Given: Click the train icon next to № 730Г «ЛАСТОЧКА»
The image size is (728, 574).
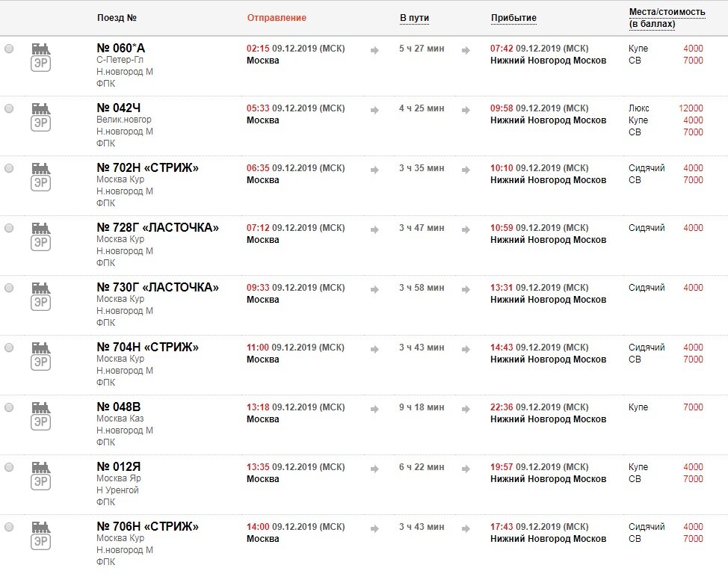Looking at the screenshot, I should (41, 296).
